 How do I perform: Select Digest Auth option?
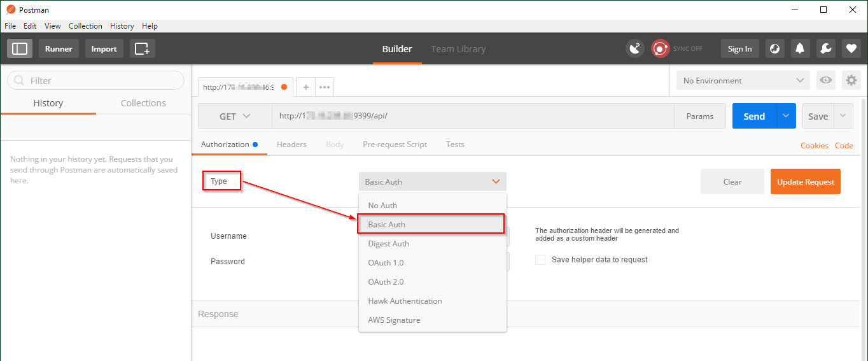(x=433, y=243)
